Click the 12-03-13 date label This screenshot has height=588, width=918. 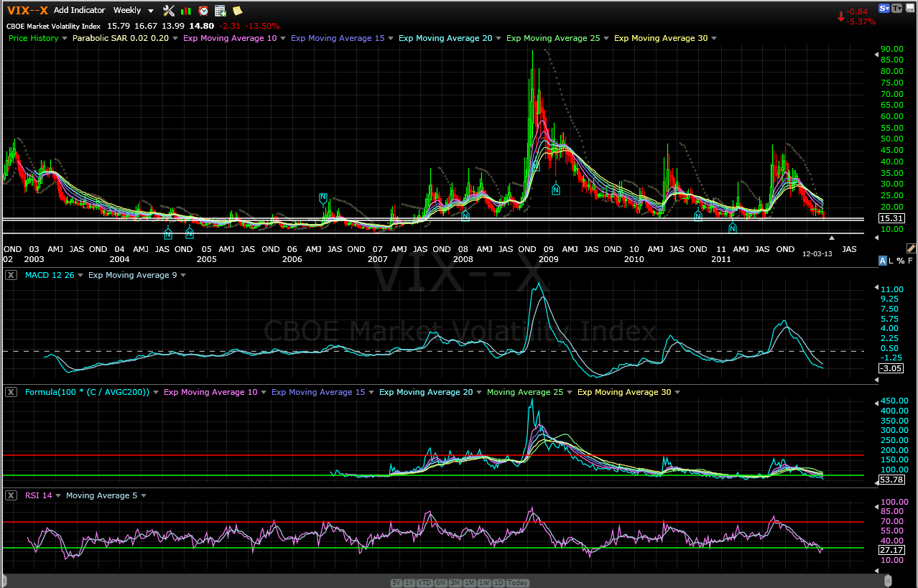pyautogui.click(x=817, y=253)
